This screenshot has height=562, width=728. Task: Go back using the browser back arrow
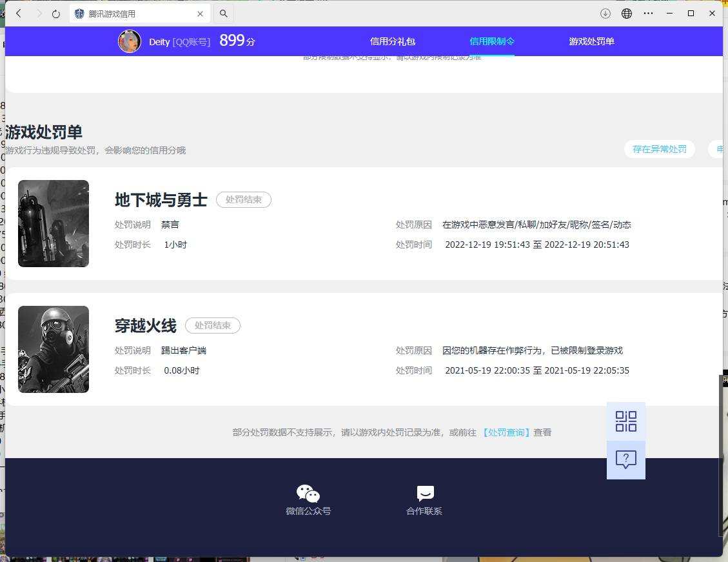[19, 14]
